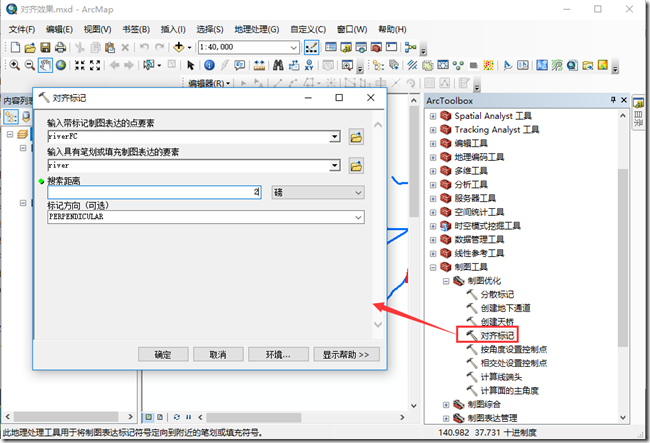Browse for stroke or fill features folder button
This screenshot has width=650, height=443.
tap(356, 166)
